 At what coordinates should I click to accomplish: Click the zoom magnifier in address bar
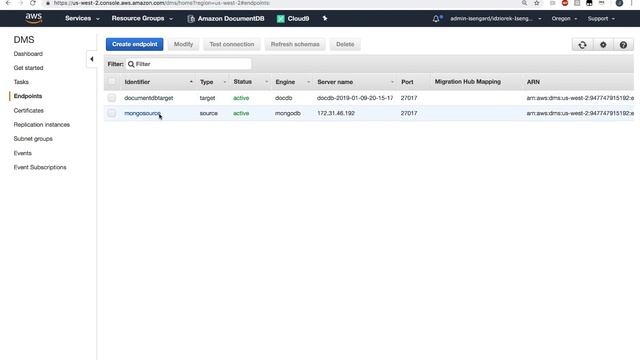pyautogui.click(x=524, y=3)
